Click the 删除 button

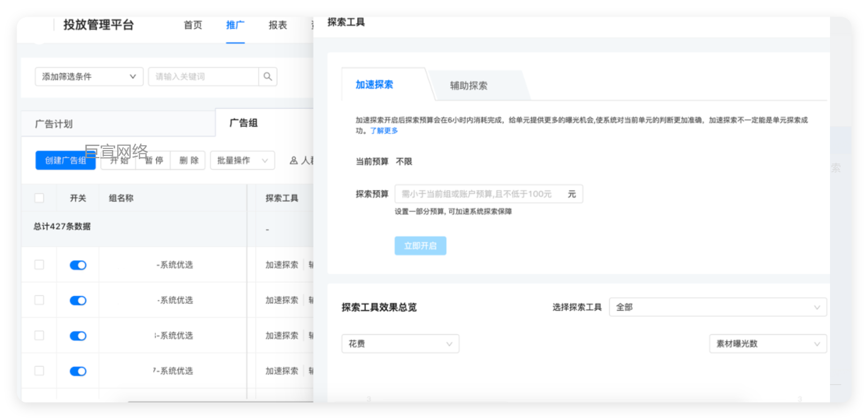coord(188,160)
